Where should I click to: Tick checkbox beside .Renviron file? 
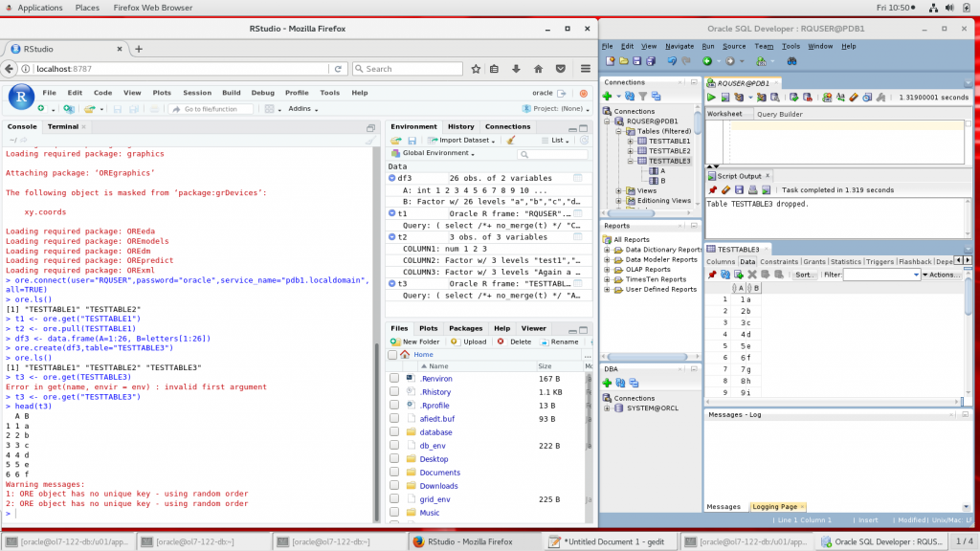[394, 379]
